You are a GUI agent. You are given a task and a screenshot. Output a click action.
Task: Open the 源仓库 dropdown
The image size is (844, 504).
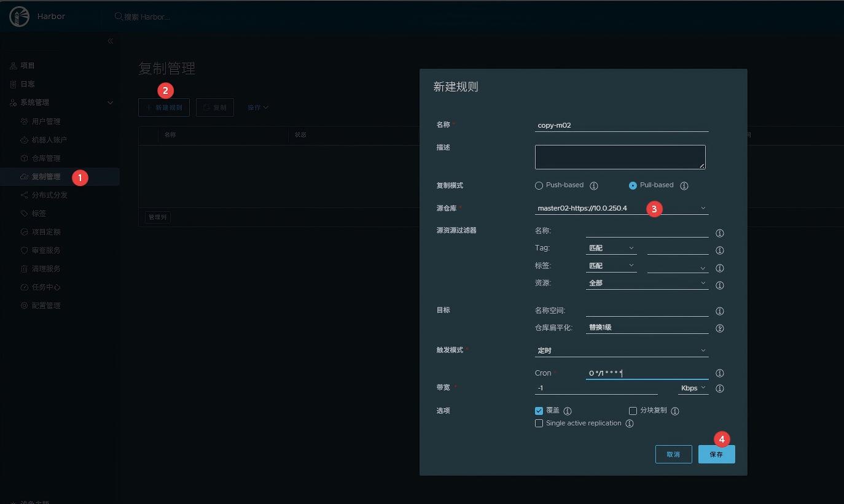[x=621, y=208]
